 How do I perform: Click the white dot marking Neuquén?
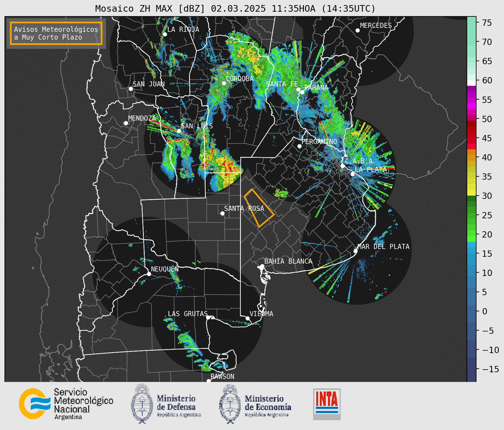(x=149, y=274)
